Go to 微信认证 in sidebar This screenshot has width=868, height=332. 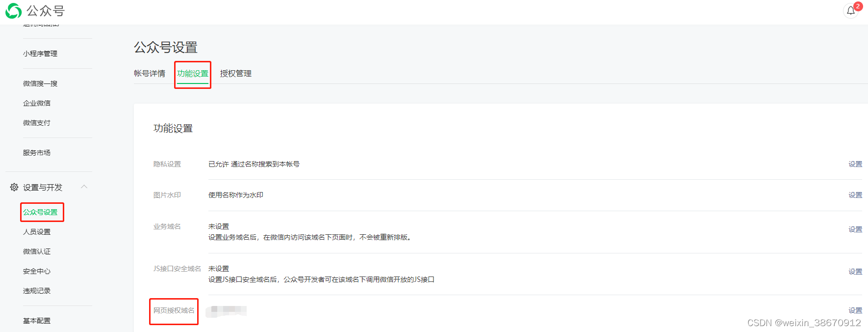pos(37,251)
